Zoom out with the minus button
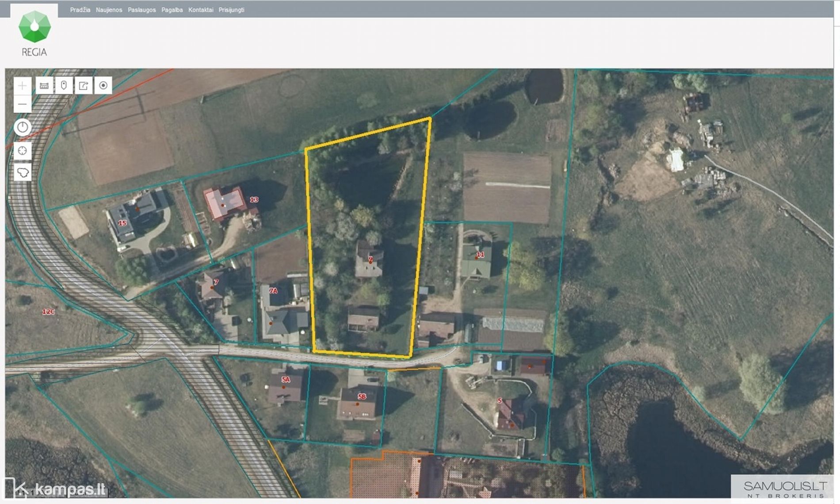840x504 pixels. click(22, 104)
